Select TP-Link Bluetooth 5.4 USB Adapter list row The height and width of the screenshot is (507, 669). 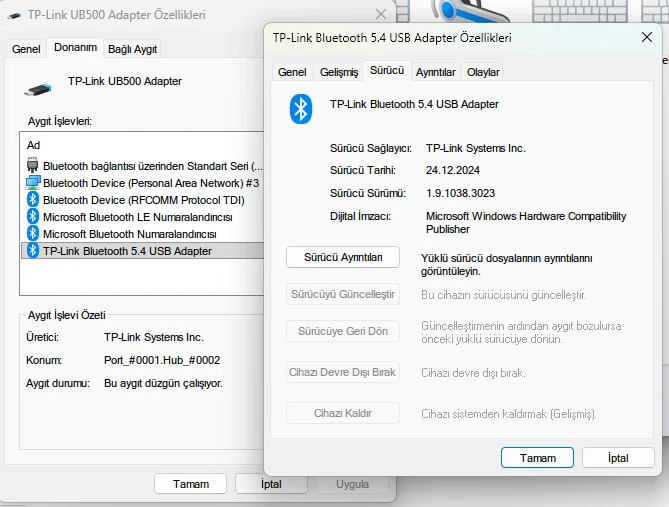click(x=143, y=251)
